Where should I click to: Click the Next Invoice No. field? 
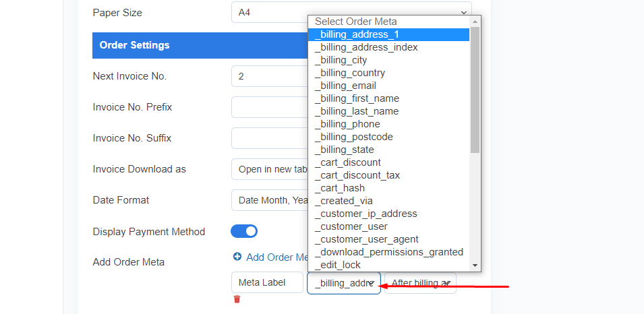pos(270,76)
